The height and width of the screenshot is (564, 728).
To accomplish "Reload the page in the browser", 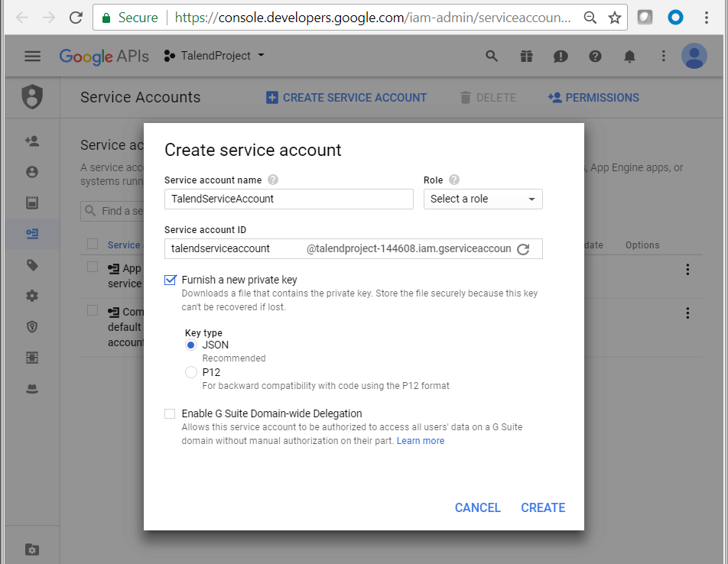I will click(x=76, y=18).
